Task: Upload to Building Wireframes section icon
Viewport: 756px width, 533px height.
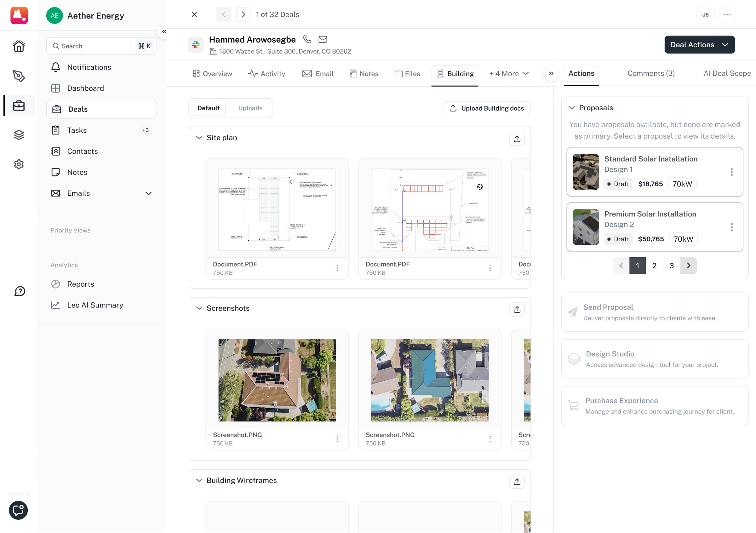Action: (x=517, y=482)
